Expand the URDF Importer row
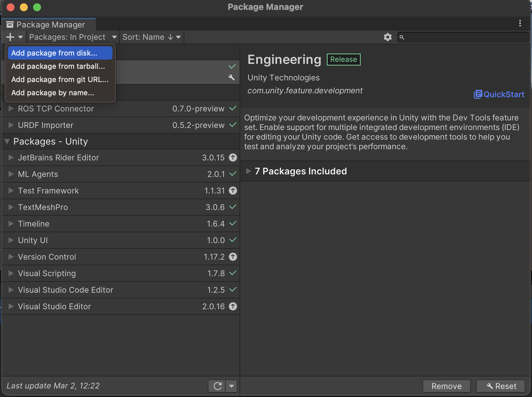This screenshot has width=532, height=397. click(11, 125)
